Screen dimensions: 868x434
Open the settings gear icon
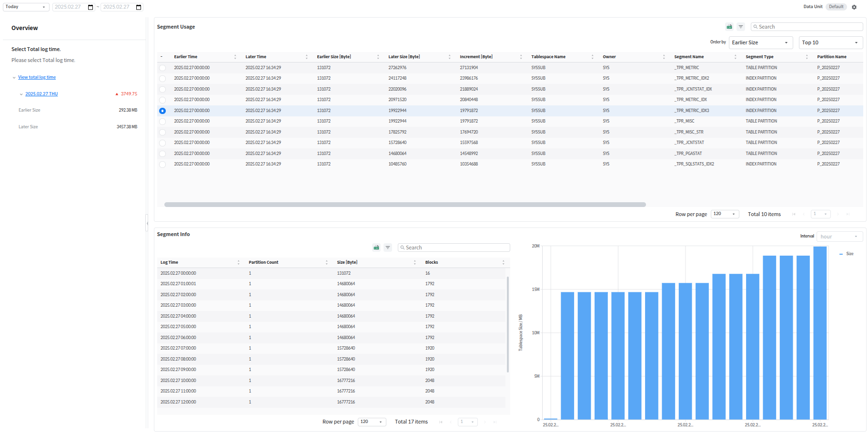tap(854, 7)
